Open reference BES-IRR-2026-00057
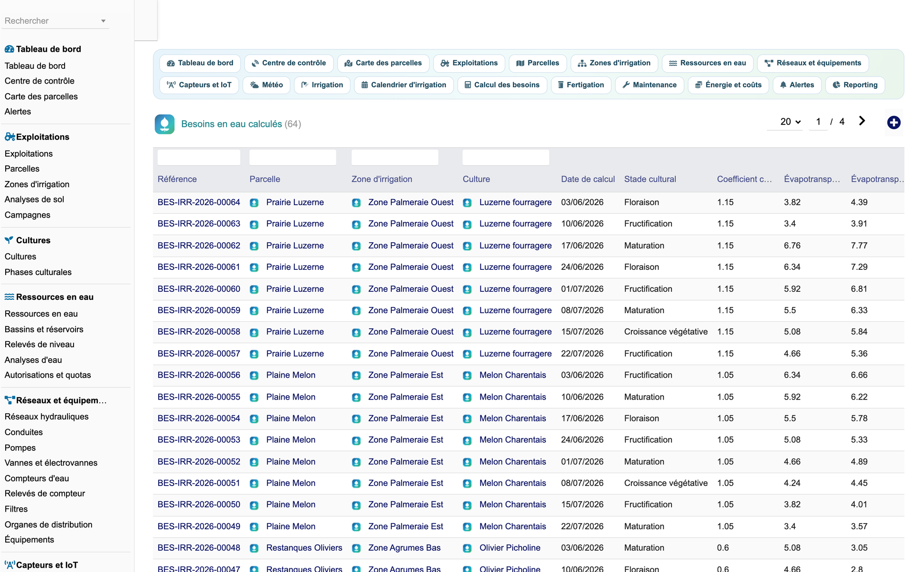Viewport: 924px width, 572px height. pyautogui.click(x=199, y=353)
